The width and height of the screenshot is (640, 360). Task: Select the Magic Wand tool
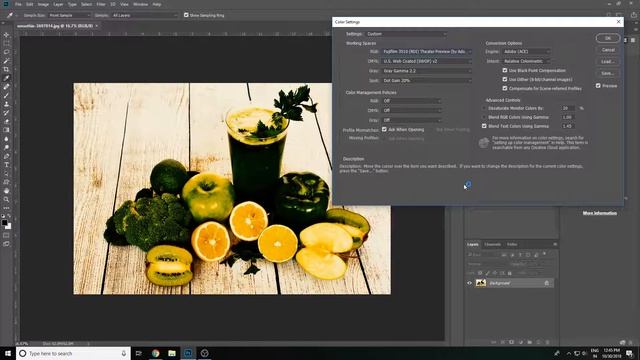pos(6,60)
